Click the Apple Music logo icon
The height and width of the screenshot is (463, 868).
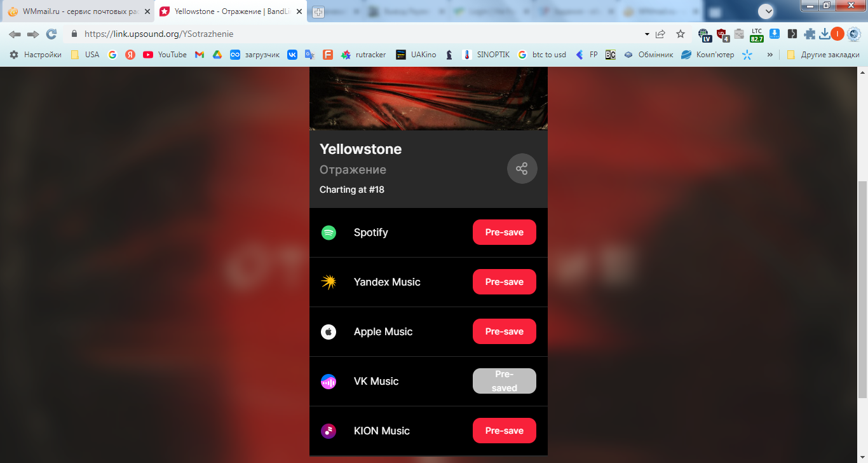tap(329, 332)
